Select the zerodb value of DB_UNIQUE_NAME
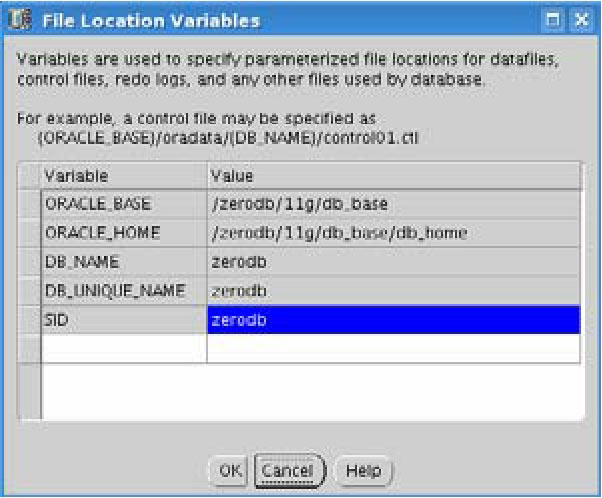 click(x=394, y=291)
